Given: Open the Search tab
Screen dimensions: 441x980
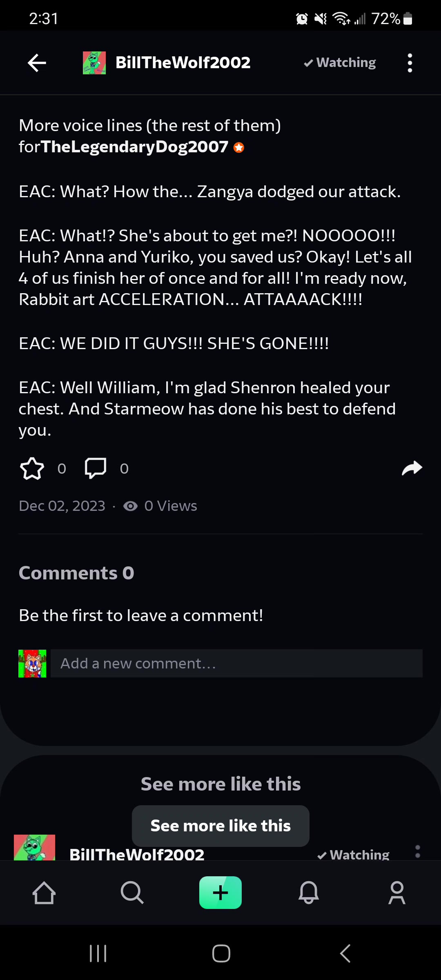Looking at the screenshot, I should 132,893.
